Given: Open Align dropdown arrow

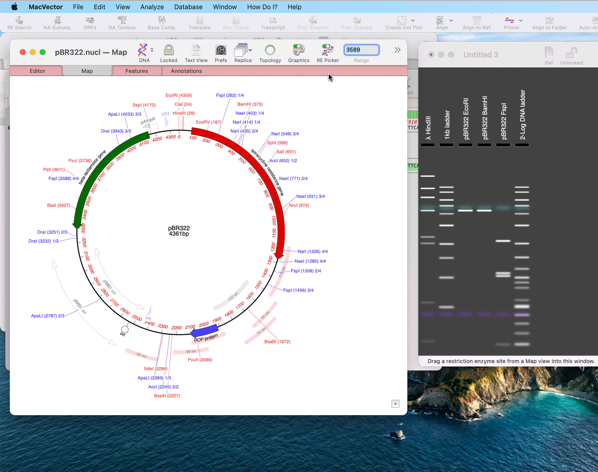Looking at the screenshot, I should pos(451,20).
